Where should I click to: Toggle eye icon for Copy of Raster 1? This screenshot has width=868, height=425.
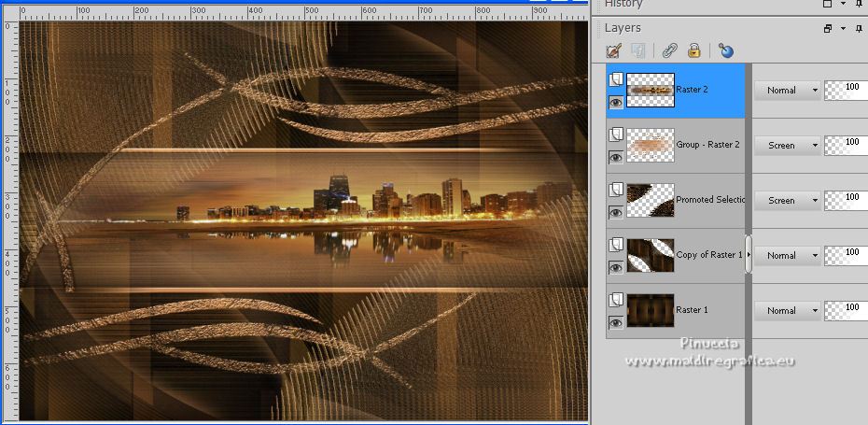coord(616,268)
